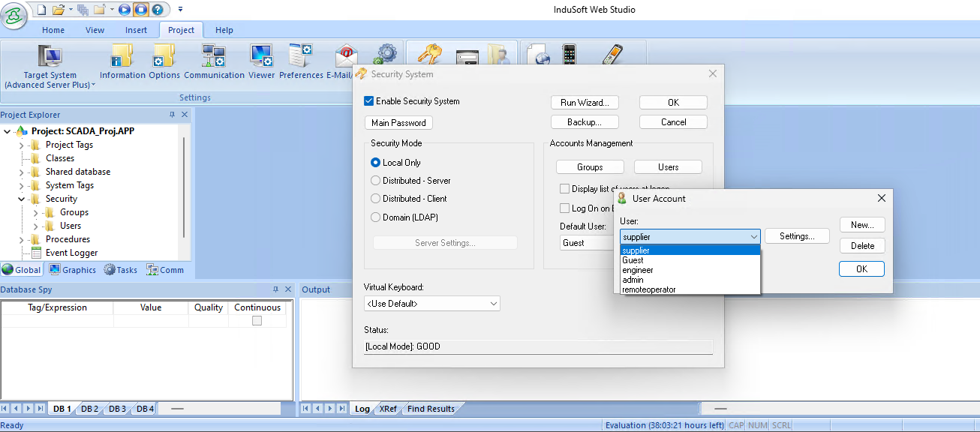Uncheck Enable Security System checkbox
980x432 pixels.
tap(368, 101)
